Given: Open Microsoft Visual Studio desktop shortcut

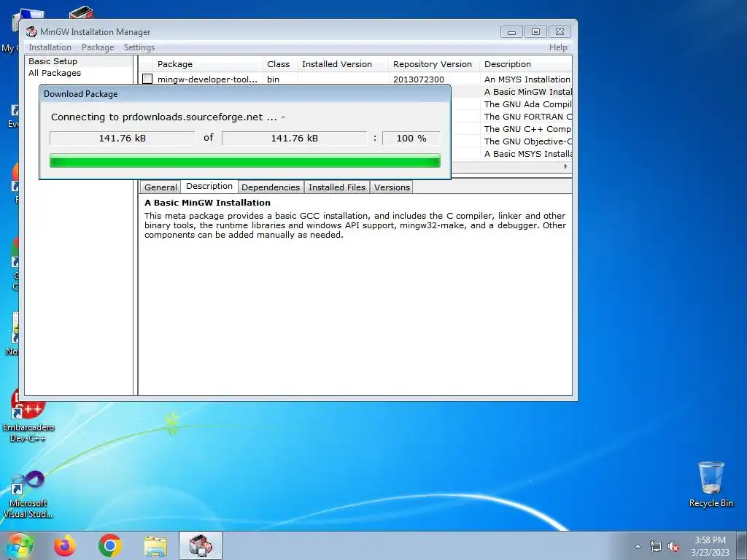Looking at the screenshot, I should [28, 494].
